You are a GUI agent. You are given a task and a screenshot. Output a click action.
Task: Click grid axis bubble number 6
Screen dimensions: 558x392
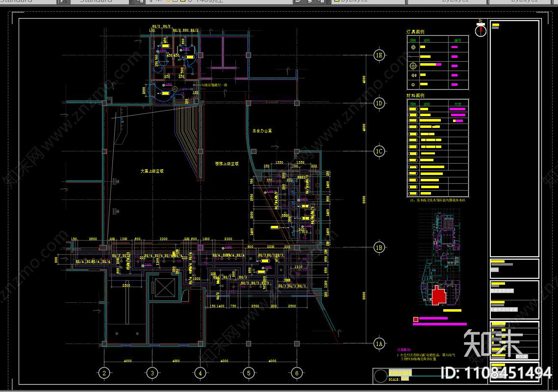point(297,373)
